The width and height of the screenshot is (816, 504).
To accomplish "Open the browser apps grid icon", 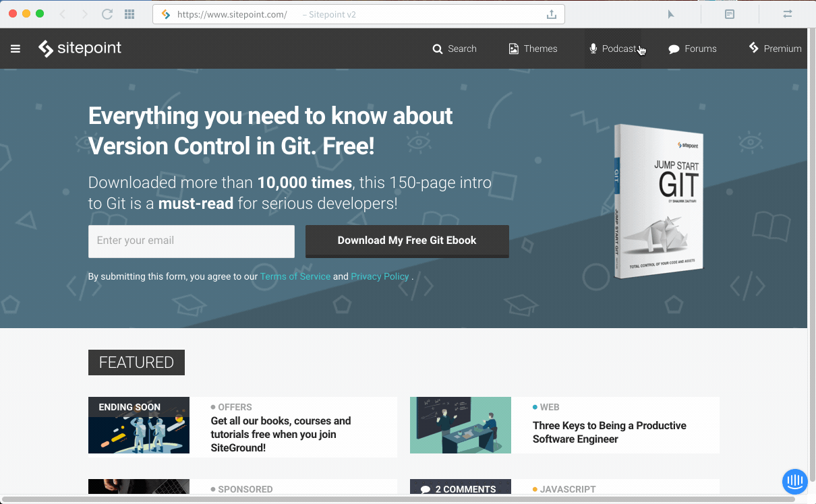I will (x=129, y=14).
